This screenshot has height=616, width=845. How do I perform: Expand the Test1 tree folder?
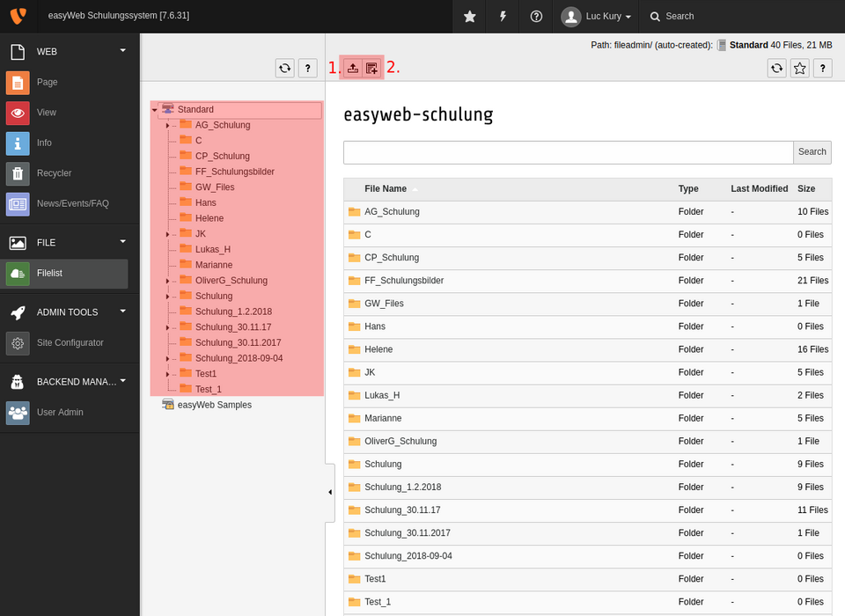[x=167, y=374]
